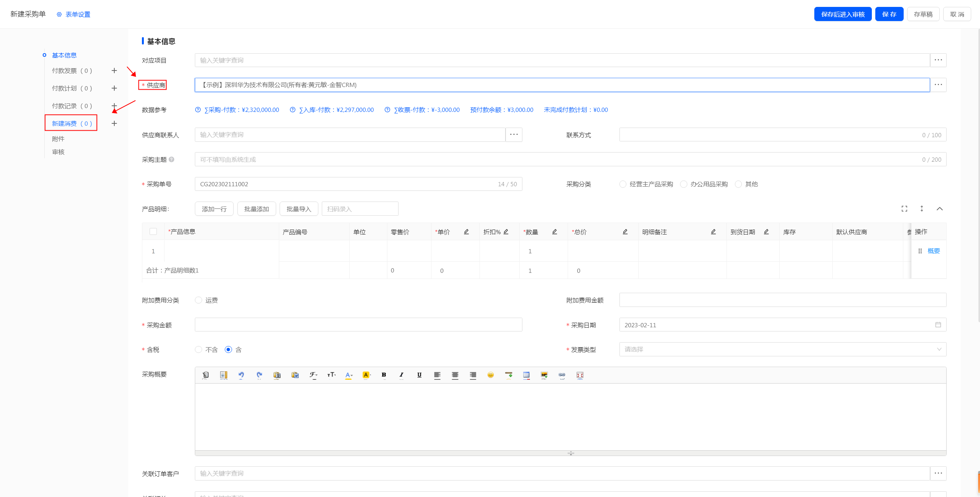Add a new 付款计划 with plus

114,88
